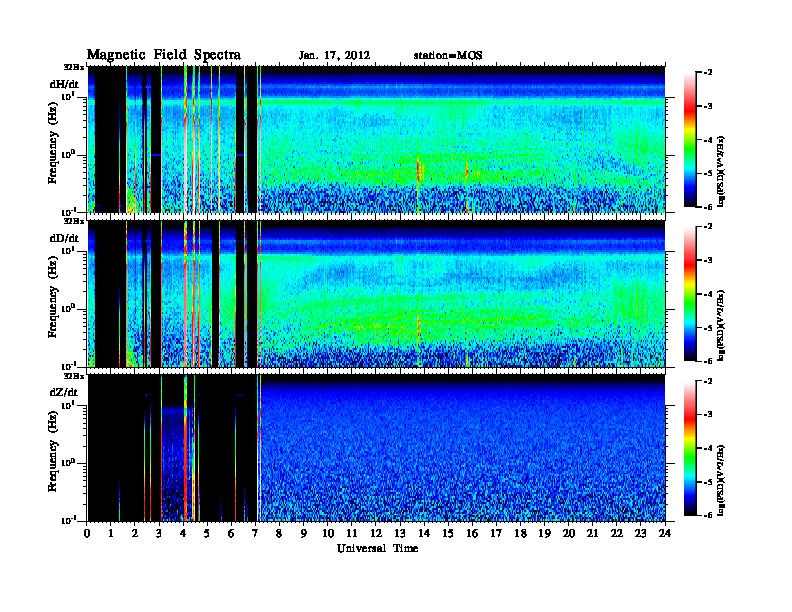Click the 'Universal Time' axis title

377,548
